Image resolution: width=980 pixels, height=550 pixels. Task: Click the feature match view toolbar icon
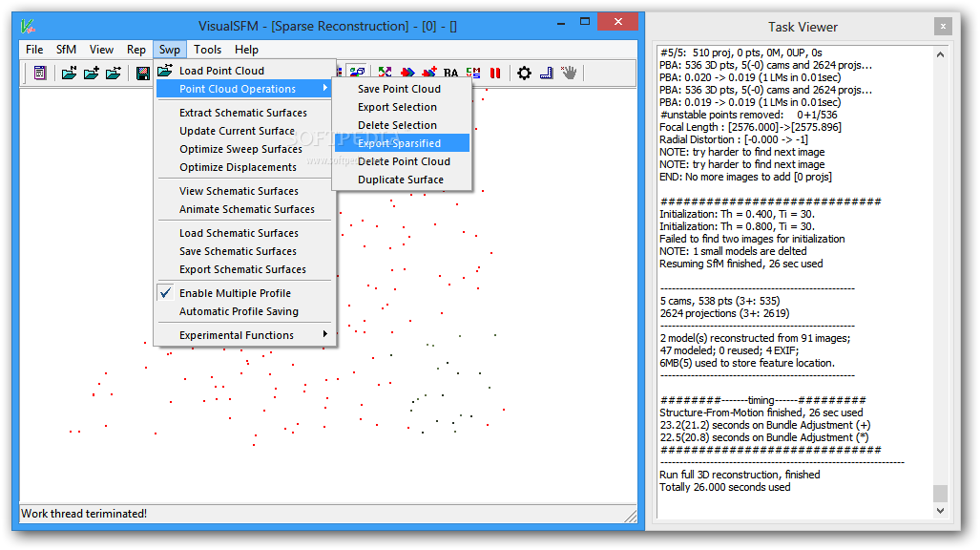coord(358,73)
